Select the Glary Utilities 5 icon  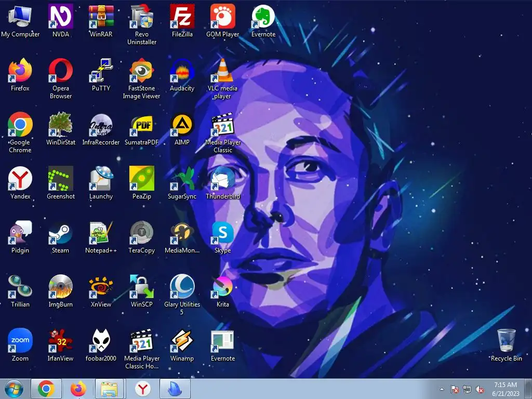pos(182,286)
